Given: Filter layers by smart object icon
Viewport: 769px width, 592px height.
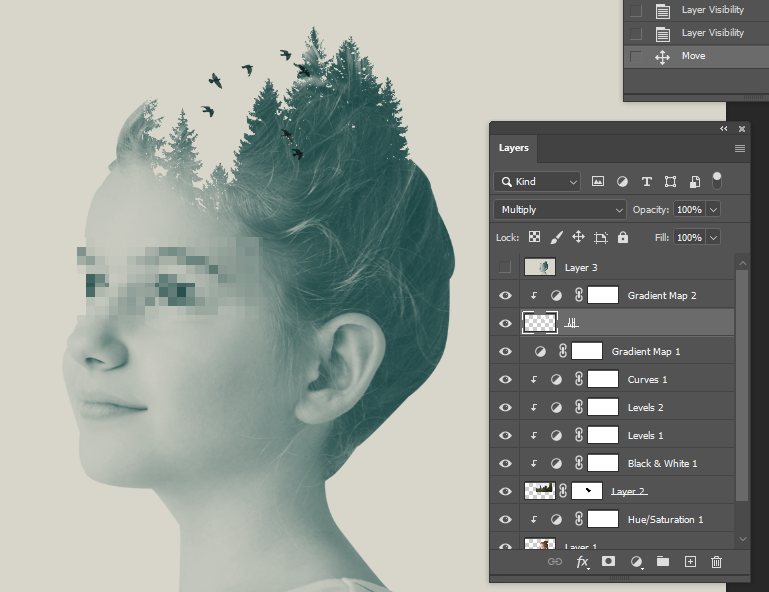Looking at the screenshot, I should tap(694, 181).
